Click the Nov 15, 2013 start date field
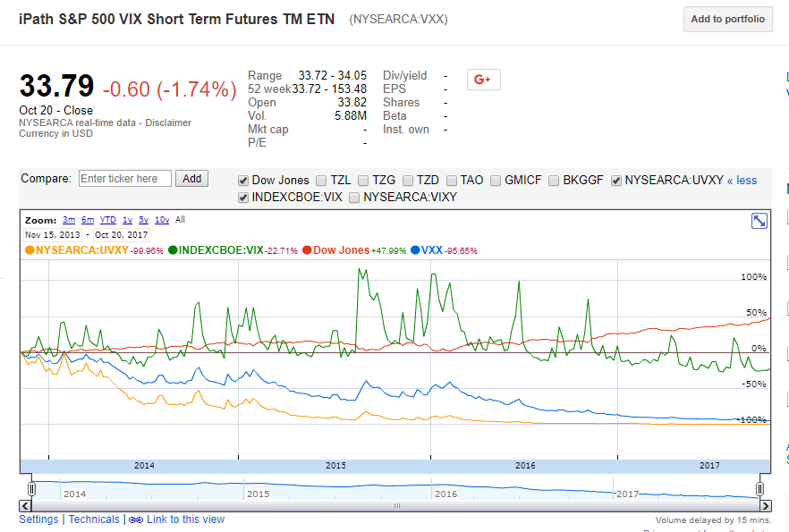This screenshot has height=532, width=789. pos(52,235)
